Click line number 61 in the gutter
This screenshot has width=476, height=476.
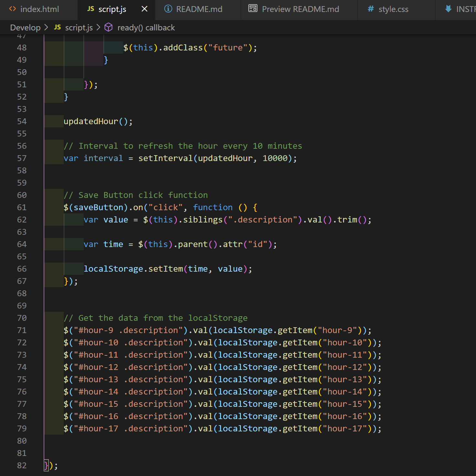coord(22,207)
